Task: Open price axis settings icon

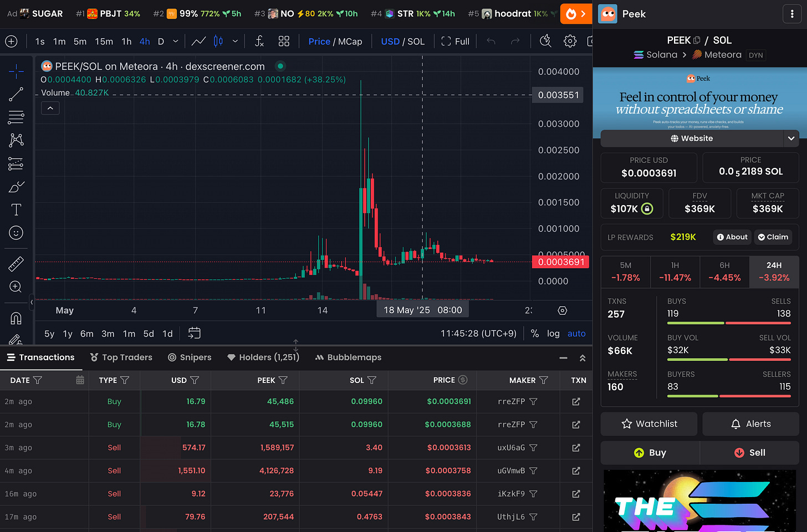Action: (x=562, y=311)
